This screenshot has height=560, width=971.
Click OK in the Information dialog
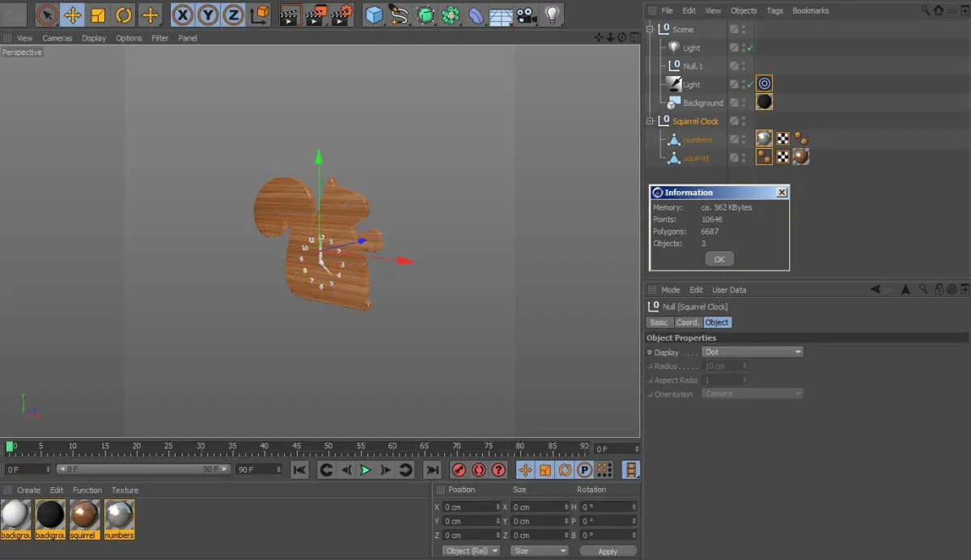719,259
